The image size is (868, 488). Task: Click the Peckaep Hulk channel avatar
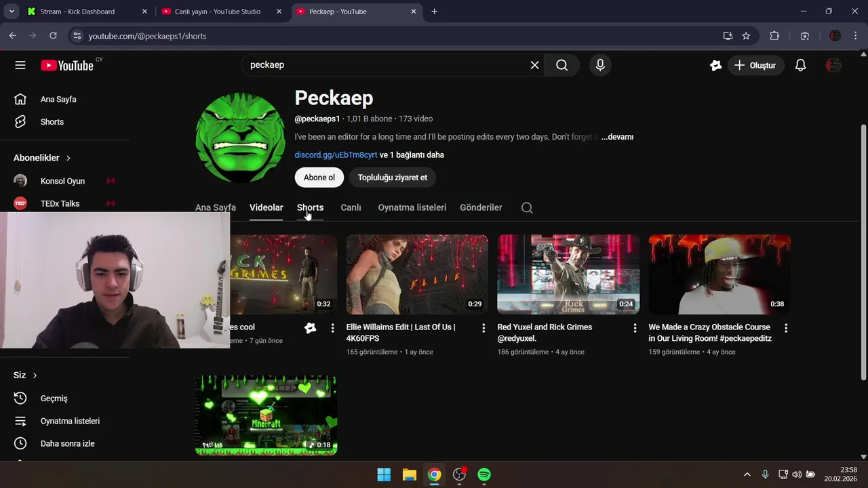(241, 138)
